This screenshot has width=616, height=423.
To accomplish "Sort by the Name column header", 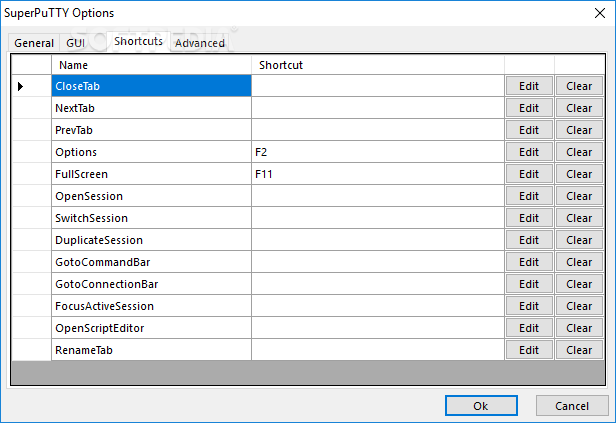I will 151,65.
